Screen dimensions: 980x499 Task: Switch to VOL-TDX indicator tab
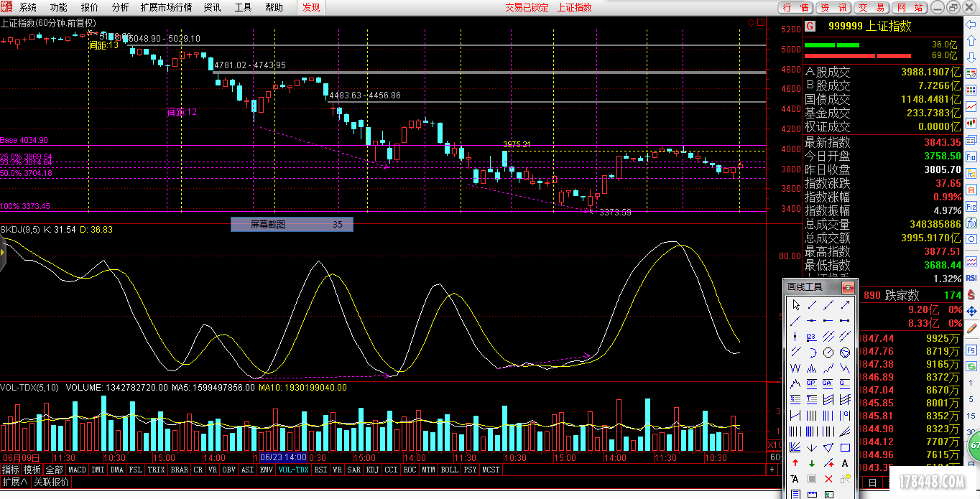click(293, 470)
